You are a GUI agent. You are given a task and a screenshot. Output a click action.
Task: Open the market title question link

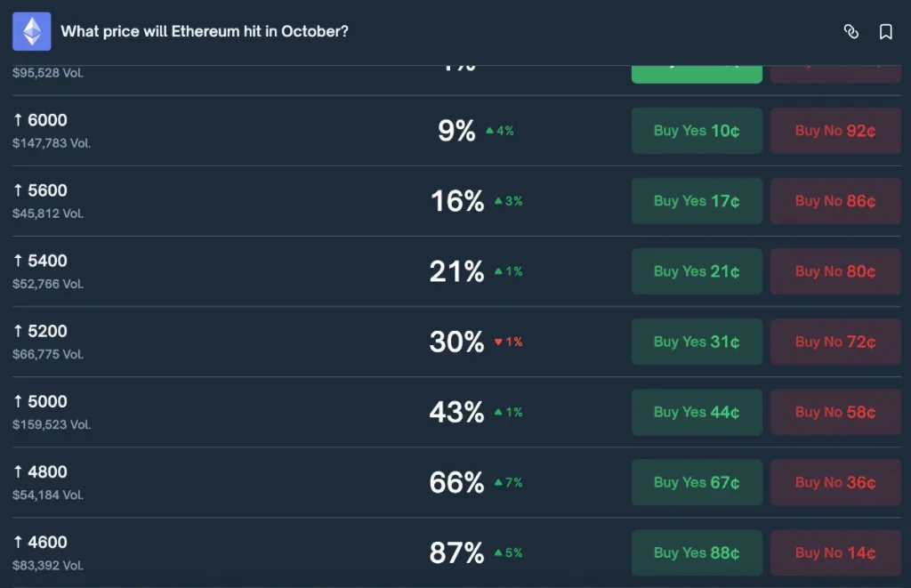tap(206, 30)
